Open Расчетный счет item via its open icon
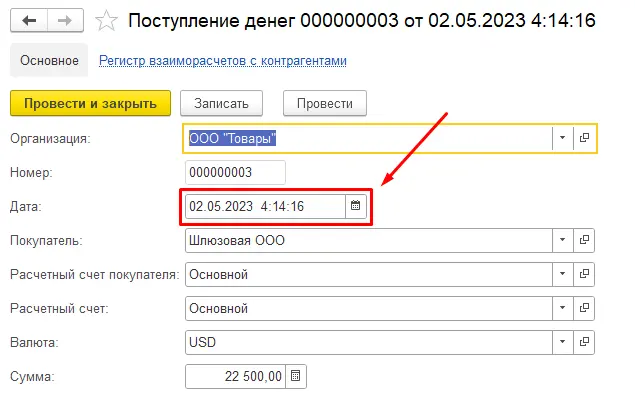 [x=584, y=308]
